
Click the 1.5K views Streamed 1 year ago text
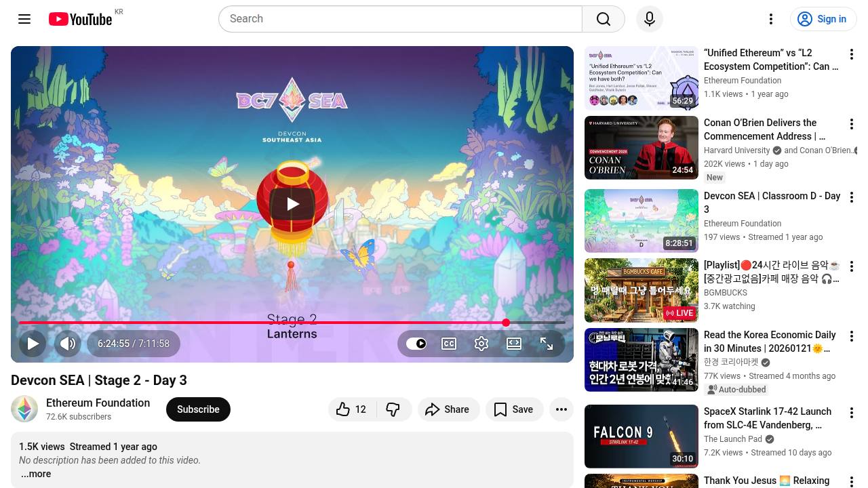[88, 447]
